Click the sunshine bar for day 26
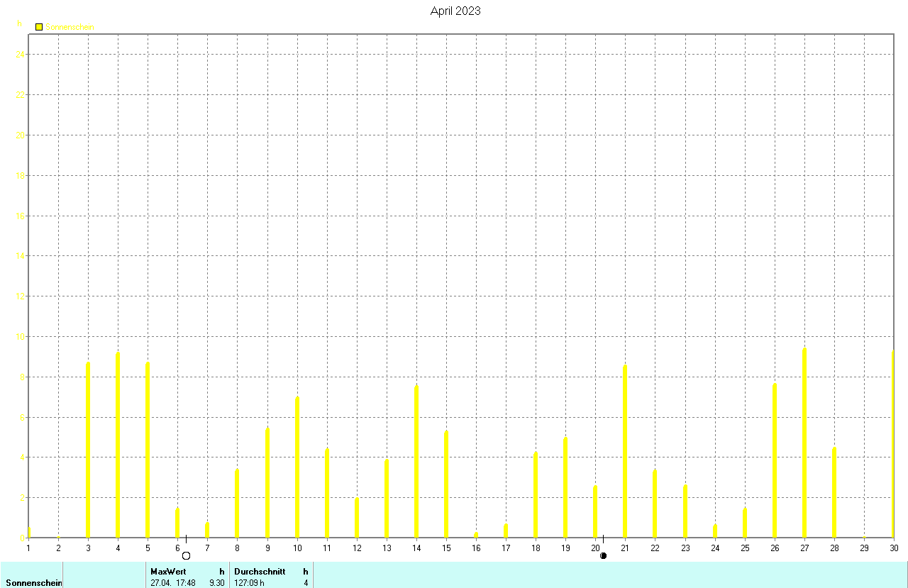This screenshot has width=908, height=588. (774, 460)
